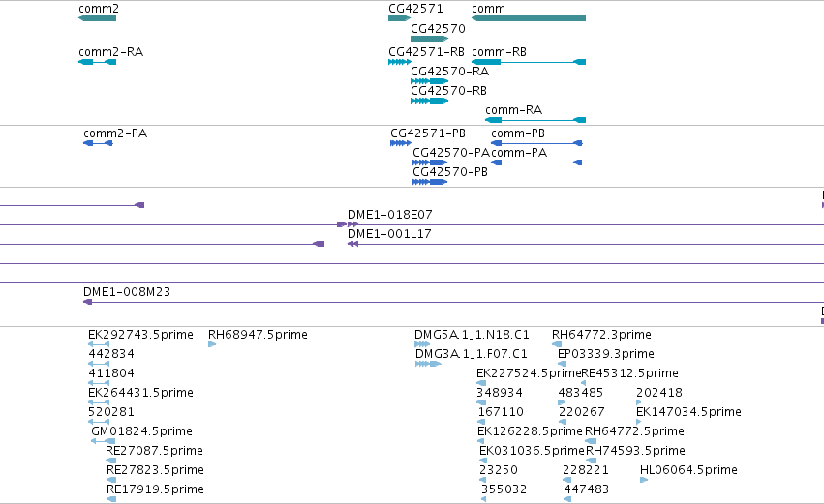Click the DMG5A.1_1.N18.C1 EST glyph
This screenshot has height=504, width=824.
point(422,344)
